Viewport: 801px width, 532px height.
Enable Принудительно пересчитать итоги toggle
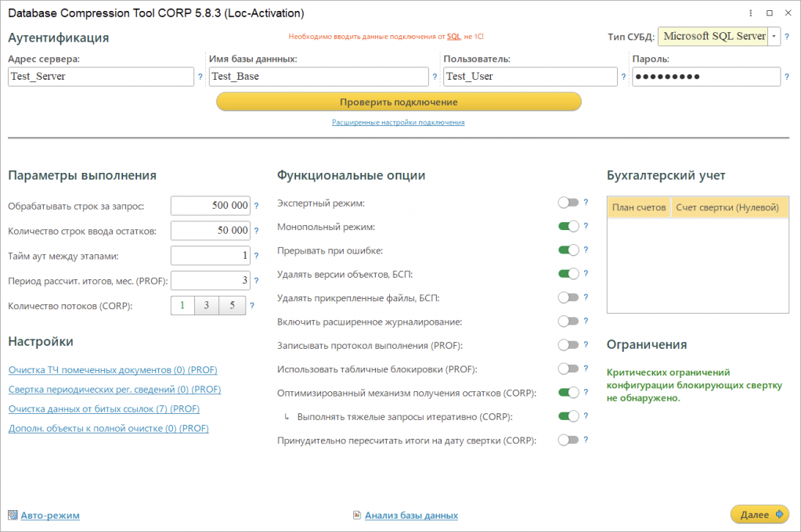568,440
